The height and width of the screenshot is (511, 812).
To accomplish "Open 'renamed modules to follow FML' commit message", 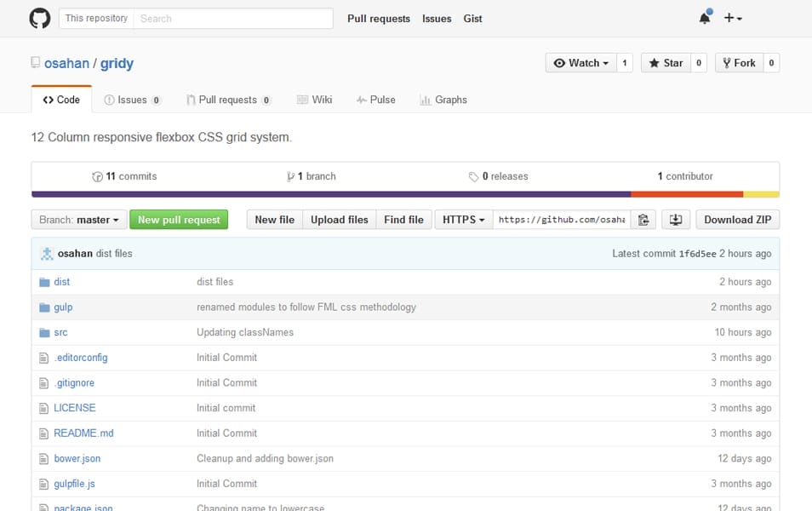I will [x=306, y=307].
